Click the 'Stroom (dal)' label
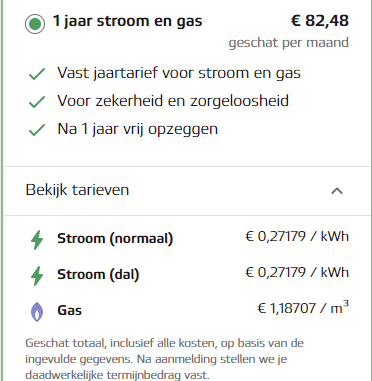372x381 pixels. (x=98, y=275)
